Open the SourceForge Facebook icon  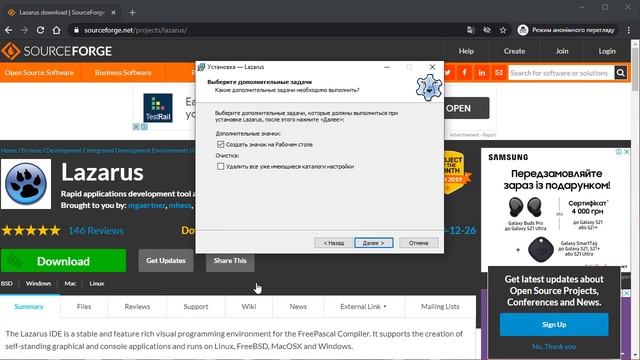click(x=464, y=73)
